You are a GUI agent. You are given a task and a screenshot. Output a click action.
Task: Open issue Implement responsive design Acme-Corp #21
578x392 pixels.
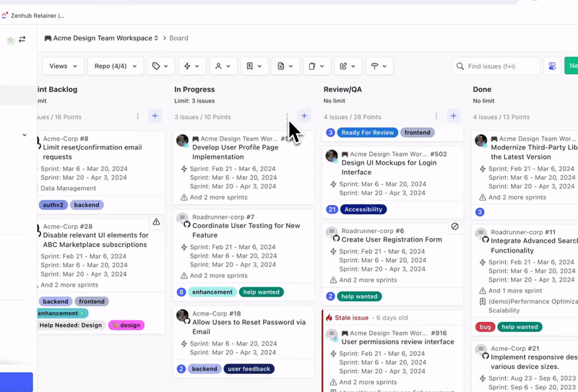pyautogui.click(x=534, y=362)
